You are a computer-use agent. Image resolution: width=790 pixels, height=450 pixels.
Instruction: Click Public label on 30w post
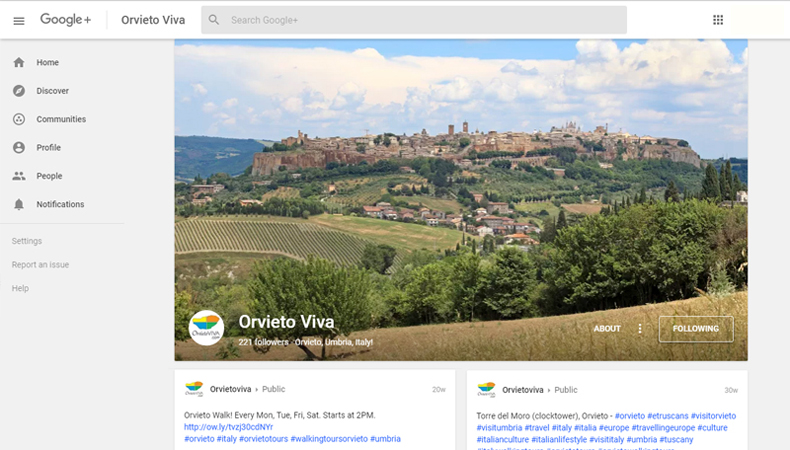(566, 390)
